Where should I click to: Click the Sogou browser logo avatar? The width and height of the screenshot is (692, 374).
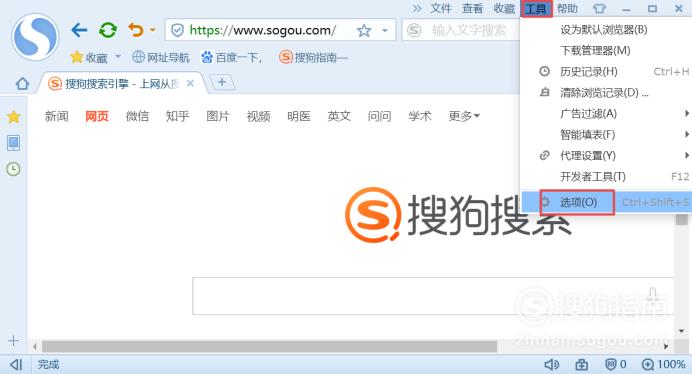[x=35, y=37]
